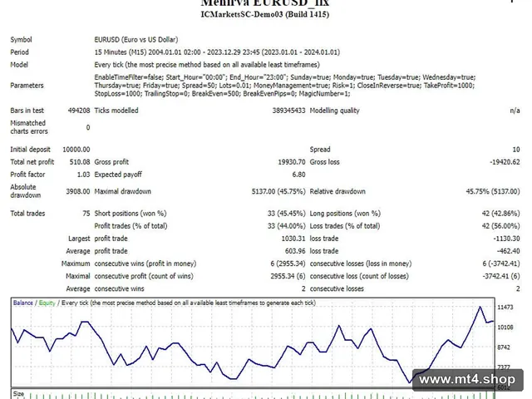Click the 'Profit factor' label
Image resolution: width=532 pixels, height=399 pixels.
(x=27, y=175)
